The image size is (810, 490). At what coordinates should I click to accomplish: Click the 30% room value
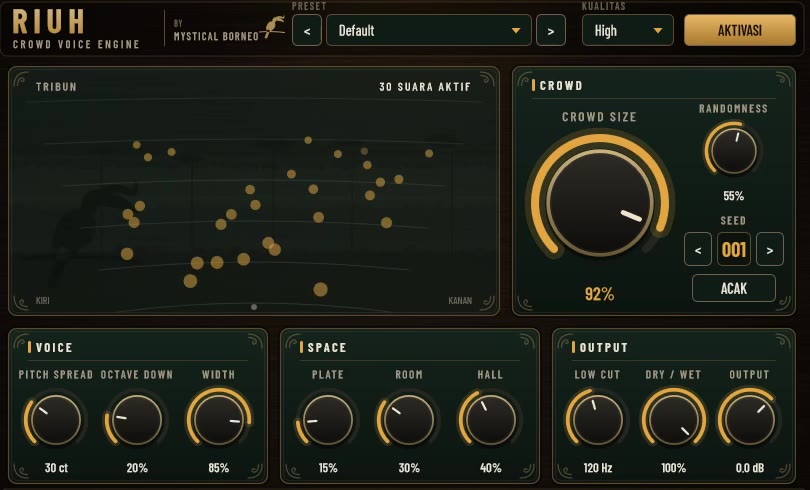click(409, 468)
